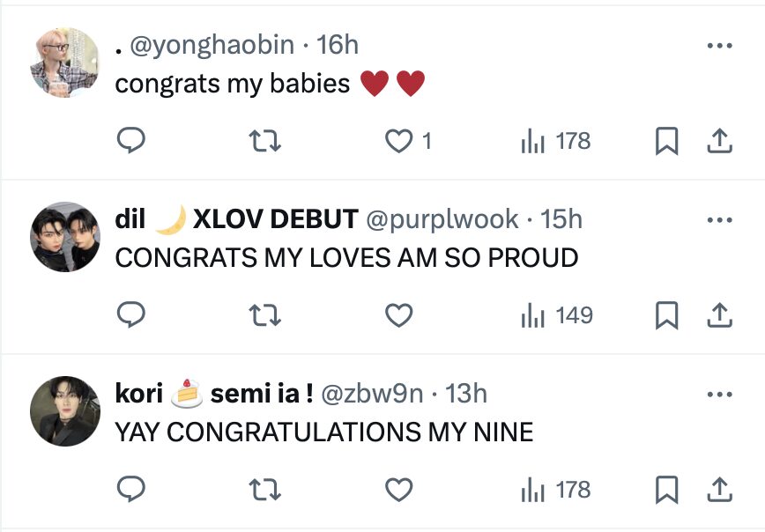765x532 pixels.
Task: Like the tweet by @yonghaobin
Action: [399, 141]
